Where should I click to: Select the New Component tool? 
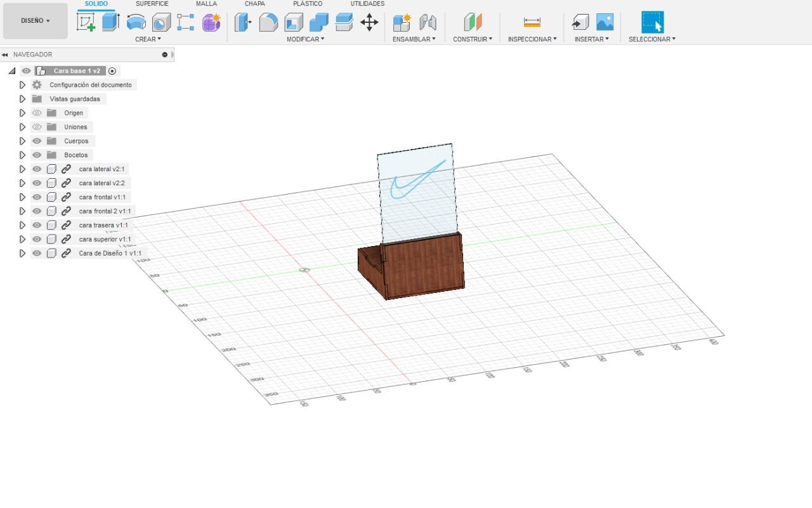tap(402, 23)
